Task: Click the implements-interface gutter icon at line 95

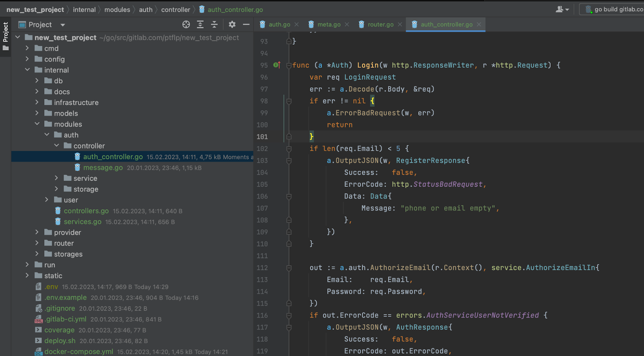Action: point(277,65)
